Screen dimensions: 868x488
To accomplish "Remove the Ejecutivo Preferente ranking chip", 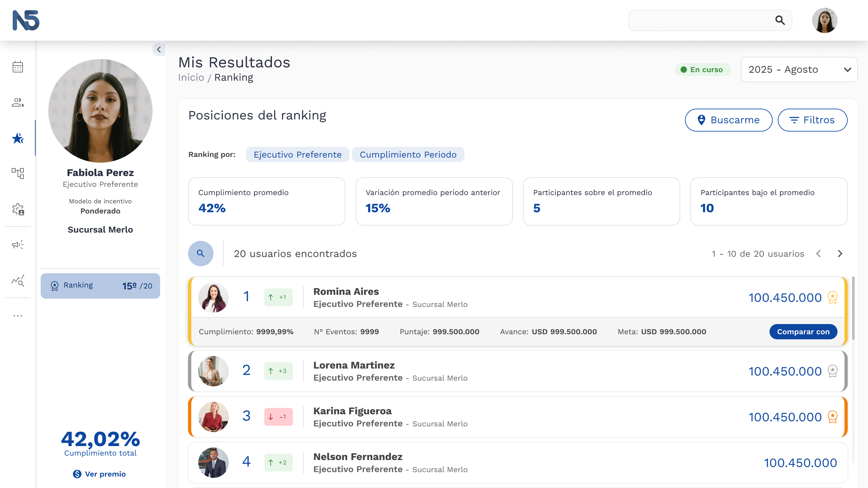I will tap(297, 154).
